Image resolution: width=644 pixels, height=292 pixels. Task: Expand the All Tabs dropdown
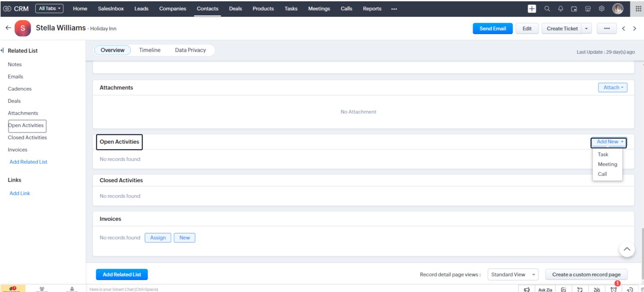click(x=49, y=8)
